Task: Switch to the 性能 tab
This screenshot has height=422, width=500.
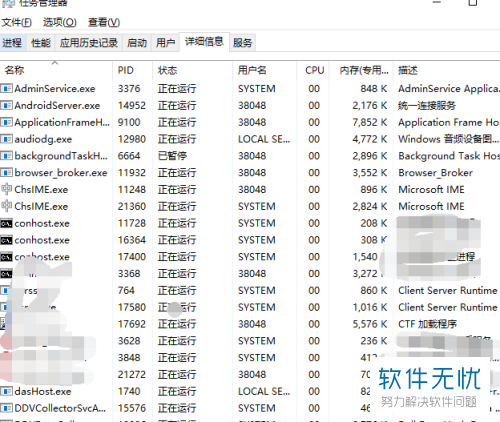Action: [x=41, y=43]
